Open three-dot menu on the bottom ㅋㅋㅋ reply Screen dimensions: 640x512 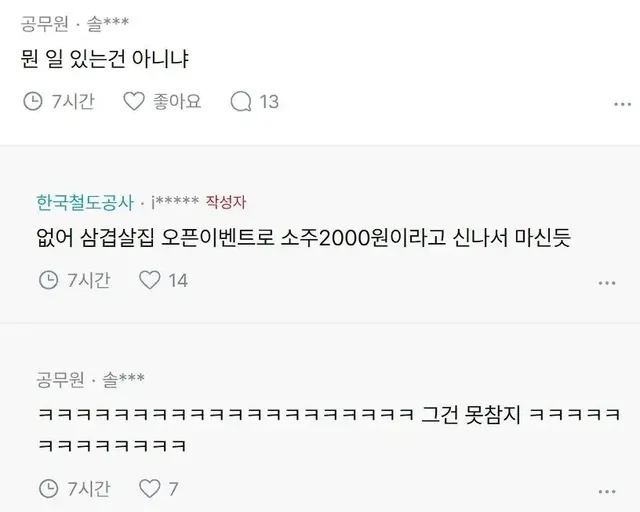click(x=607, y=492)
